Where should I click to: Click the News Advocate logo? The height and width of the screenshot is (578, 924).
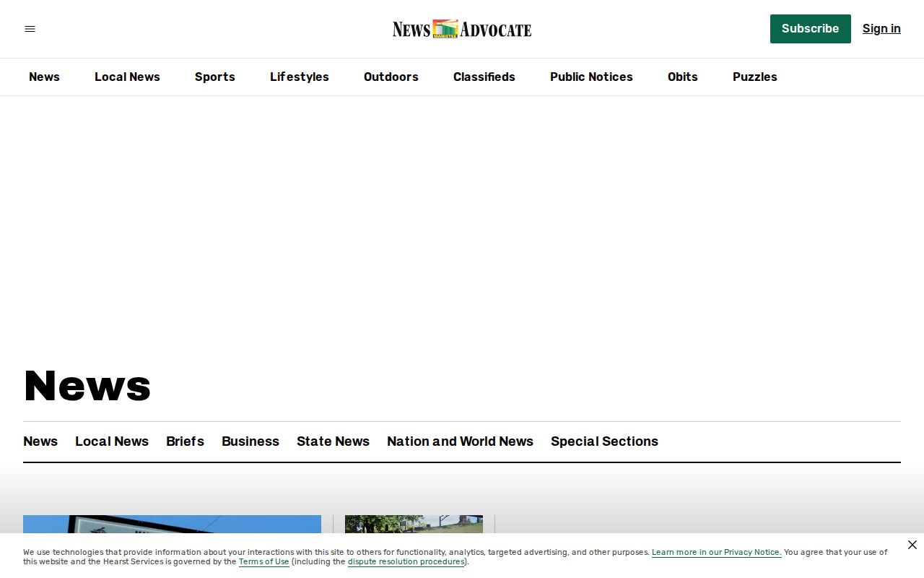click(x=462, y=29)
